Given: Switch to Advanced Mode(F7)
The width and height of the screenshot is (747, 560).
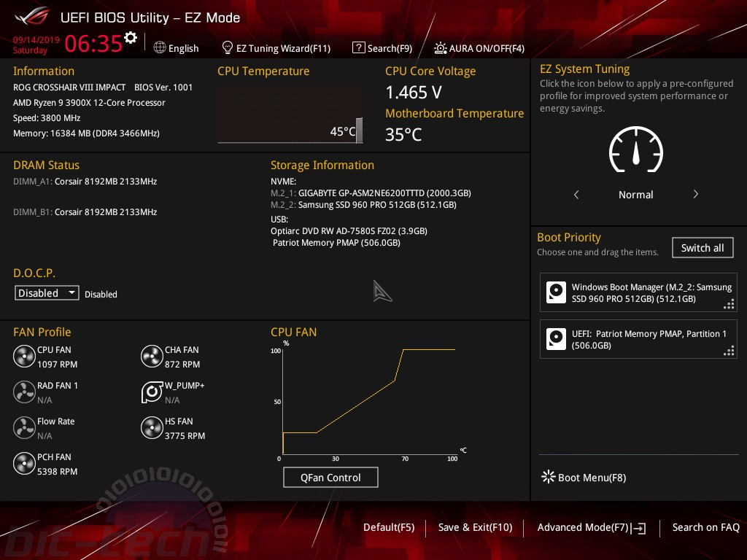Looking at the screenshot, I should tap(583, 527).
